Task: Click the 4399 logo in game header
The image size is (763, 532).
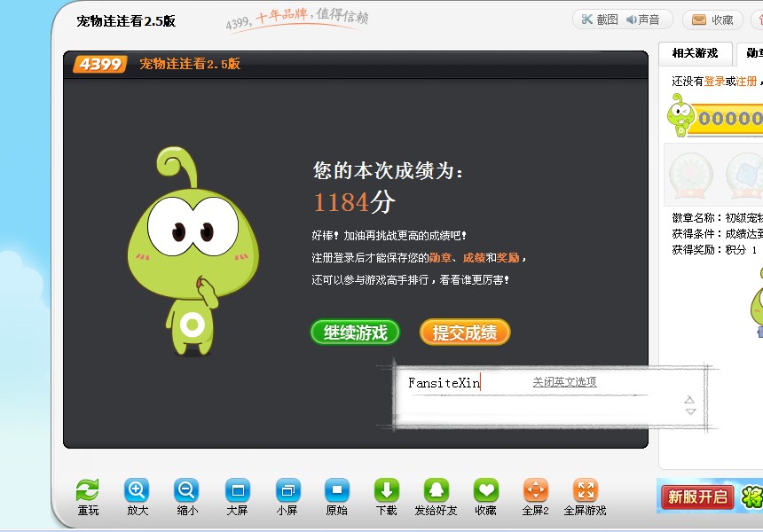Action: tap(99, 64)
